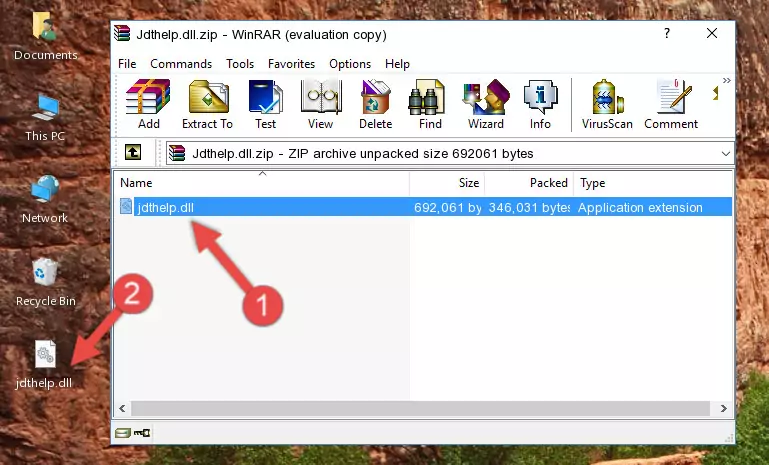Image resolution: width=769 pixels, height=465 pixels.
Task: Open the Favorites menu
Action: [291, 64]
